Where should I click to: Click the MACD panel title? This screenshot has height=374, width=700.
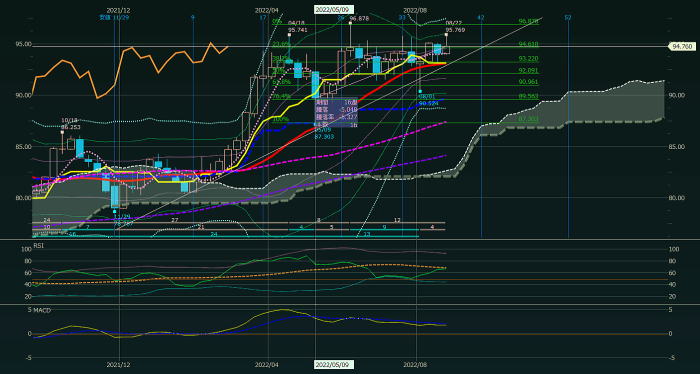(x=42, y=311)
